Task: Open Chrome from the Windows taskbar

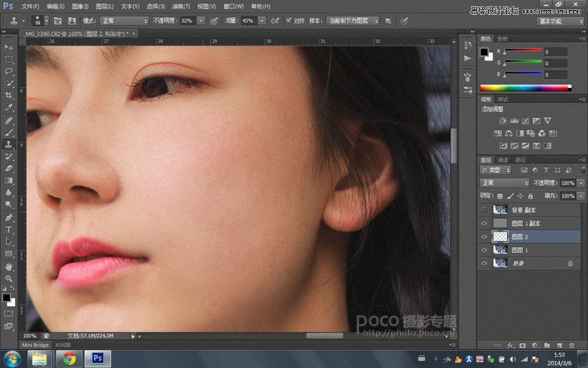Action: [68, 358]
